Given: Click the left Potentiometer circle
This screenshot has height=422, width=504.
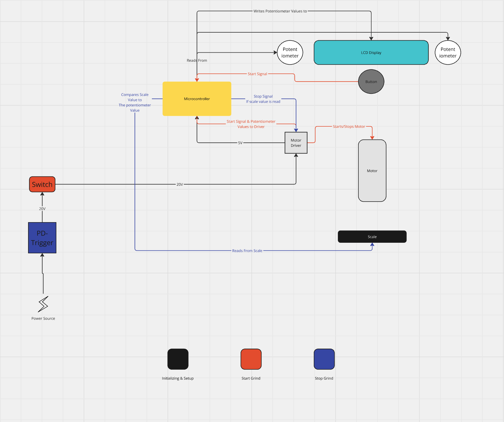Looking at the screenshot, I should (290, 52).
